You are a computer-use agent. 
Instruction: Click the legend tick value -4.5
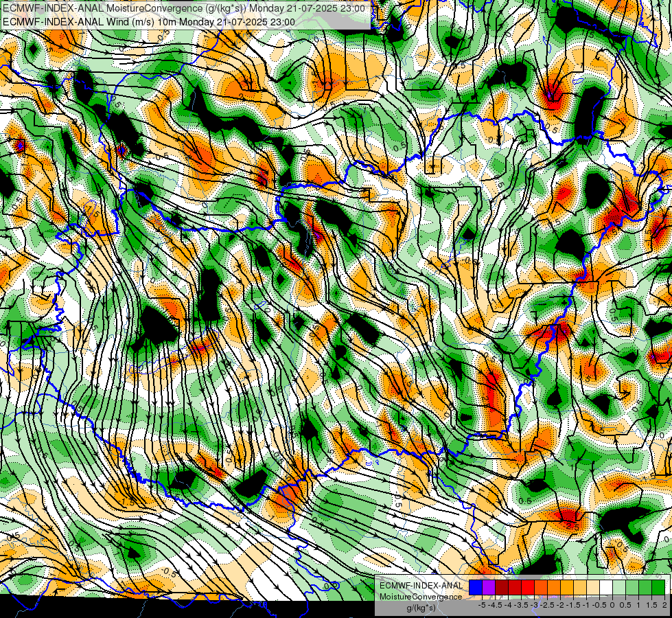pyautogui.click(x=495, y=605)
